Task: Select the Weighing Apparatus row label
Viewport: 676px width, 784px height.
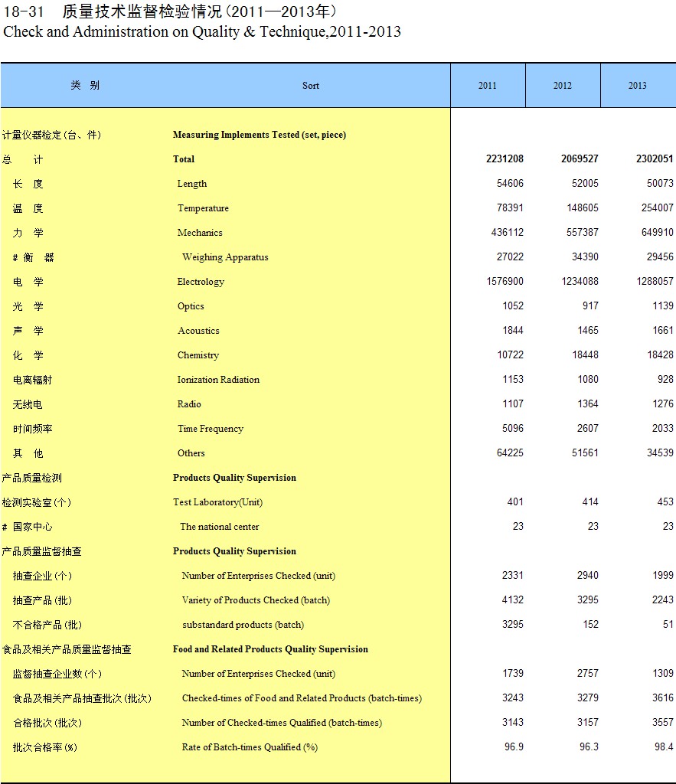Action: (x=225, y=257)
